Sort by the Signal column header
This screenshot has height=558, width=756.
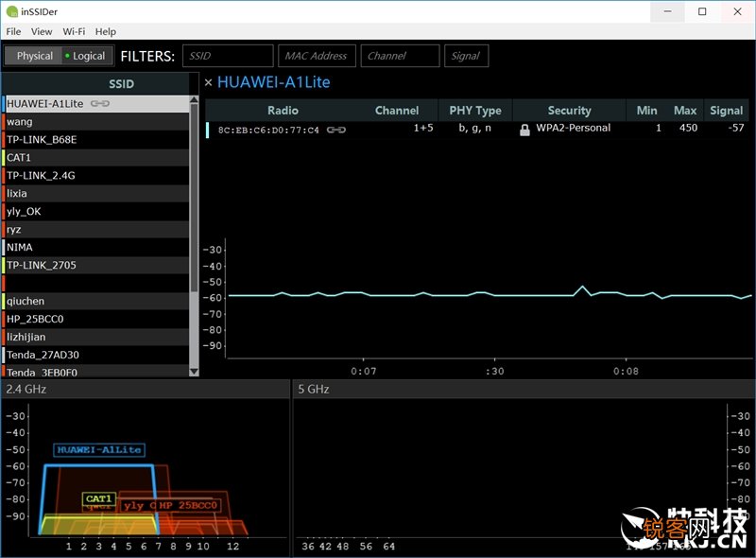coord(726,111)
